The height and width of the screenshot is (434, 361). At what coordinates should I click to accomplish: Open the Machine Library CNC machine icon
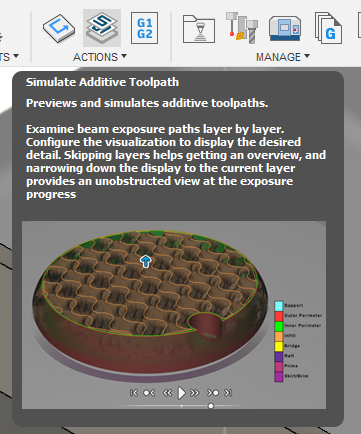coord(285,28)
